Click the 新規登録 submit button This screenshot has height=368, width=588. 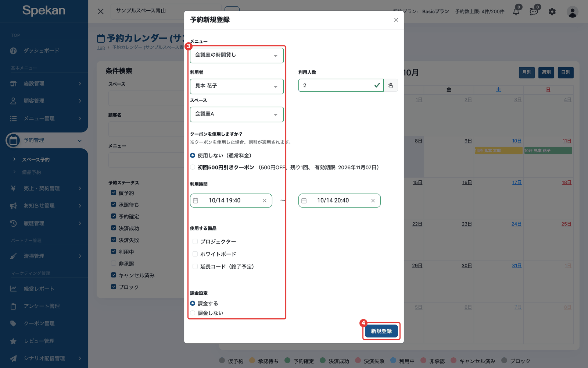pos(381,331)
